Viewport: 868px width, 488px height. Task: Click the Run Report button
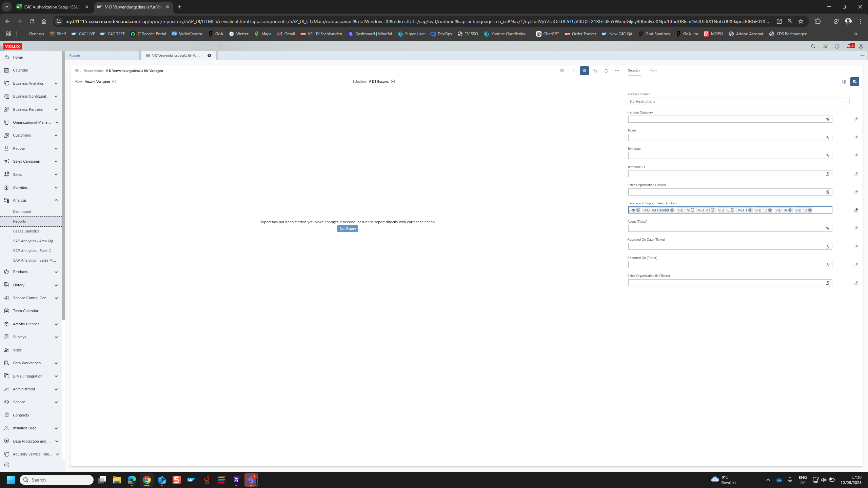click(347, 229)
